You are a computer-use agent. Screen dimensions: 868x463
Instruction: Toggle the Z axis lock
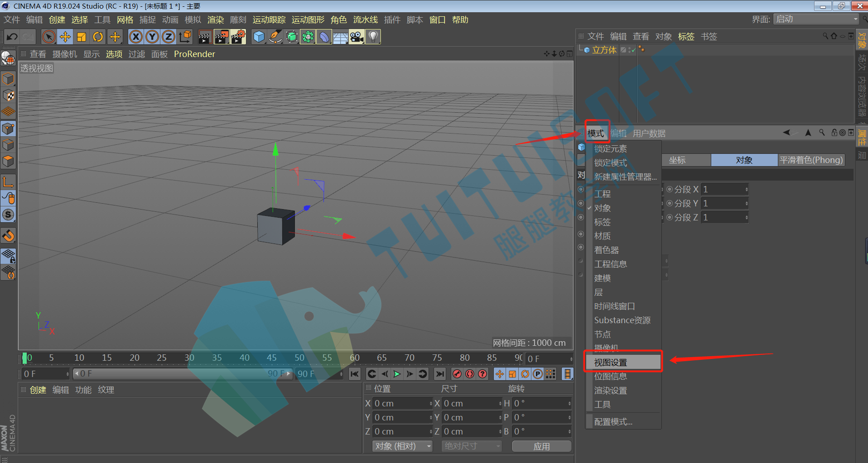[169, 37]
